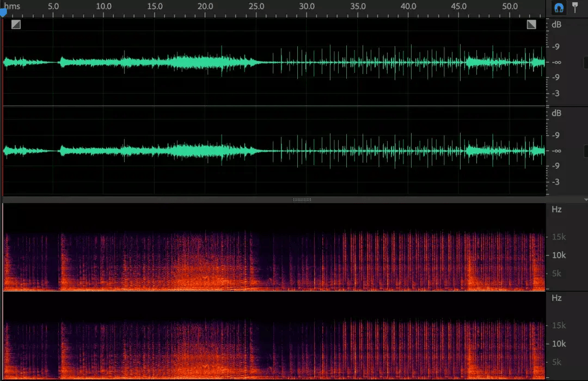This screenshot has width=588, height=381.
Task: Click the blue playhead marker on the ruler
Action: [x=3, y=13]
